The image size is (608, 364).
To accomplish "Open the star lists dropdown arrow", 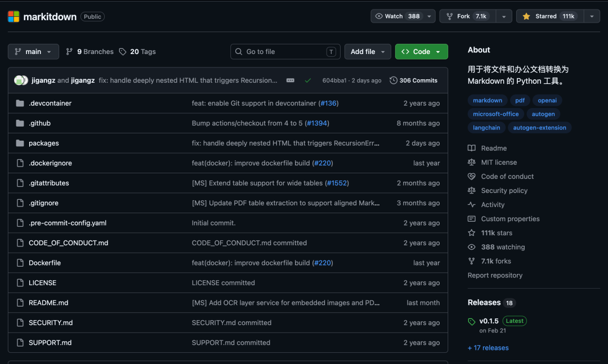I will pos(592,16).
